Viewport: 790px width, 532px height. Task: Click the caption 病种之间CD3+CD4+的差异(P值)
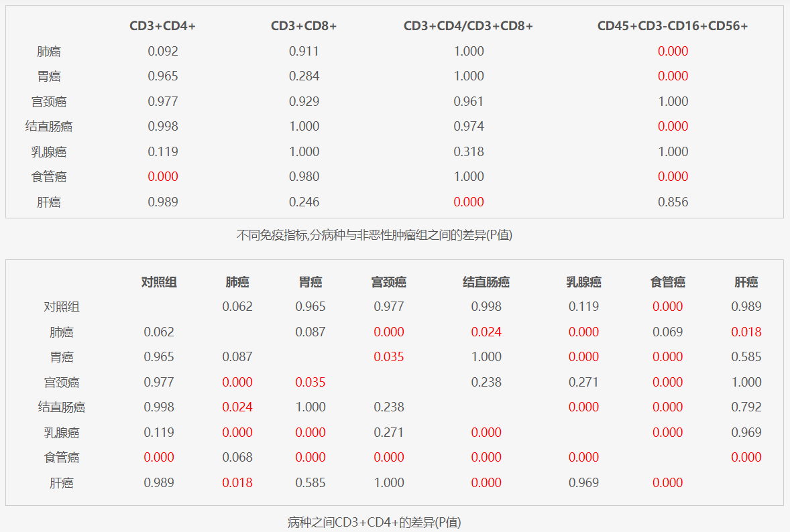374,523
